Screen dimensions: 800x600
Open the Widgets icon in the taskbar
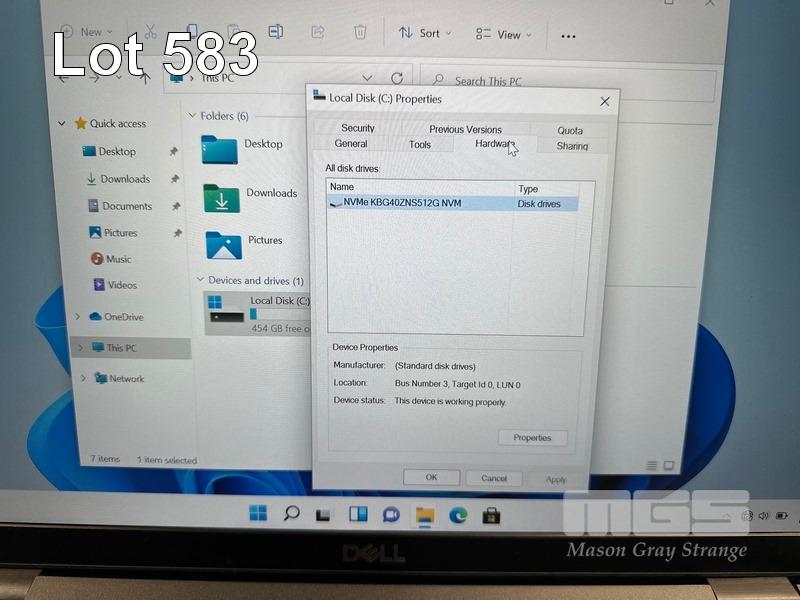coord(358,515)
